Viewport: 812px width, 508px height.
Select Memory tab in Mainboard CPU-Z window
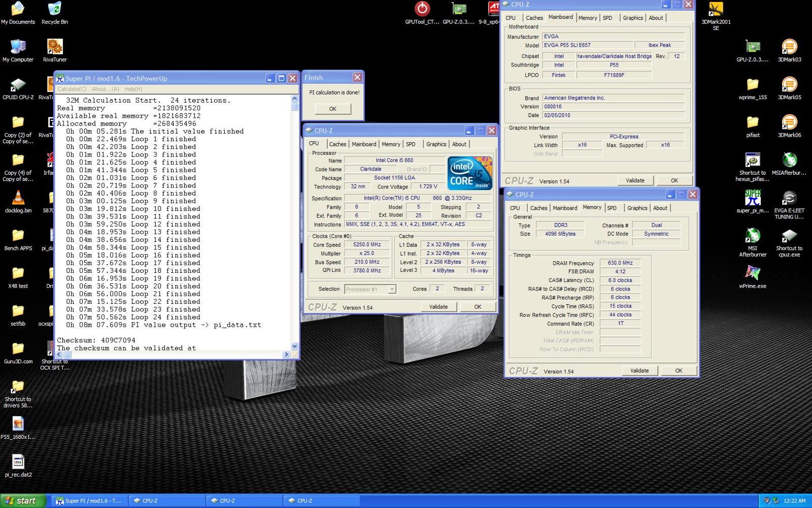[588, 18]
